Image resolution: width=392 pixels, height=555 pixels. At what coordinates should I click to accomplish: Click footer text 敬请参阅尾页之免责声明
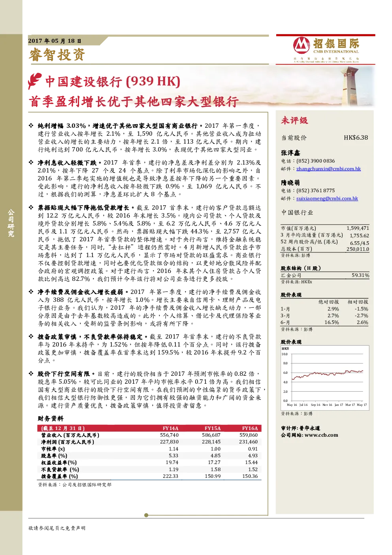[x=57, y=528]
